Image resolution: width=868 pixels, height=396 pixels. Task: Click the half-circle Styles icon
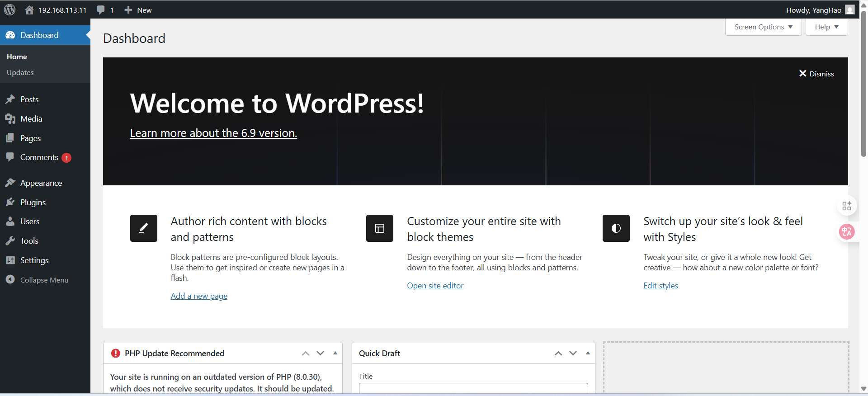click(616, 228)
